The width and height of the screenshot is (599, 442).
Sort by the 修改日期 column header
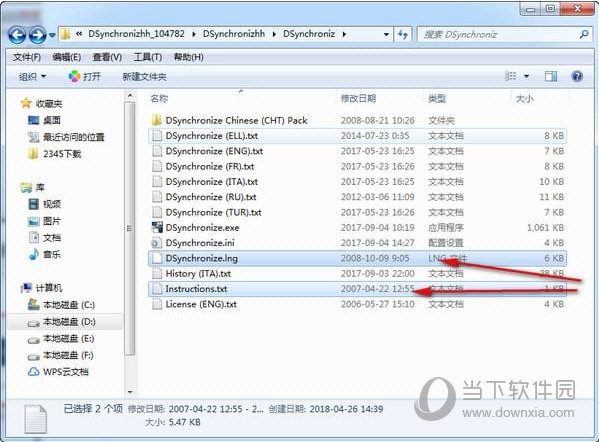358,99
